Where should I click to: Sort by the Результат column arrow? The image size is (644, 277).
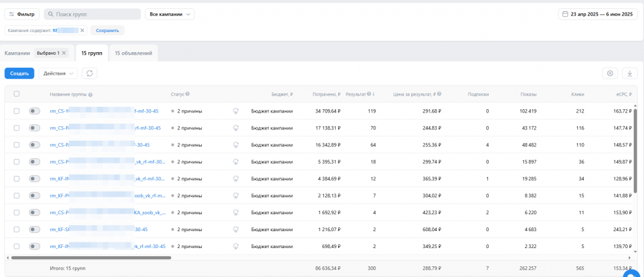374,94
